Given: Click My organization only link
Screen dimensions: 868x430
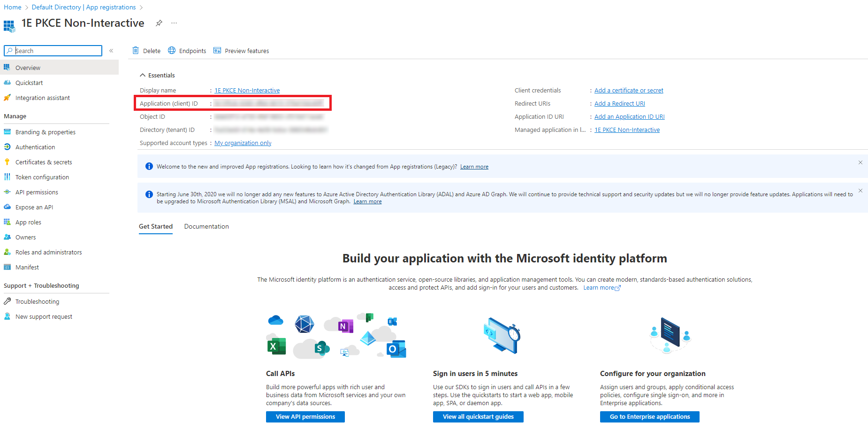Looking at the screenshot, I should [x=243, y=143].
